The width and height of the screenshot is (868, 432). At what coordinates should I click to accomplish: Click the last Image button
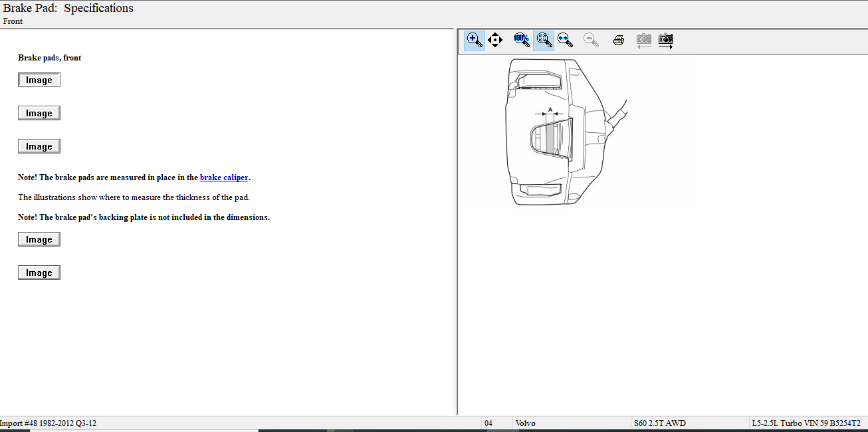pos(39,272)
